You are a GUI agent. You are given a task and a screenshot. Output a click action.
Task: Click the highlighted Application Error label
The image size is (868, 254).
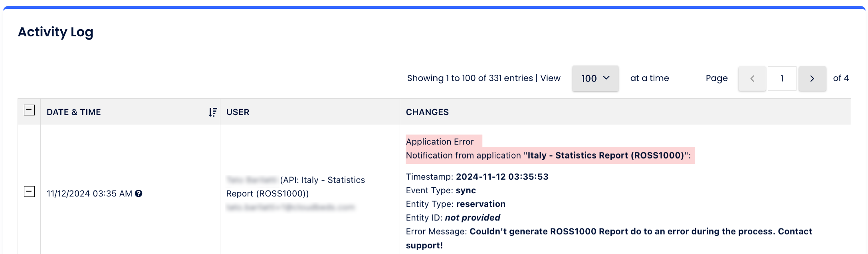coord(440,142)
